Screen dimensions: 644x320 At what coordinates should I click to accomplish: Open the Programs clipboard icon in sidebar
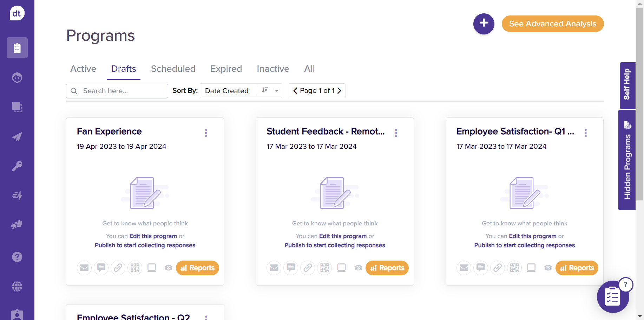[x=17, y=48]
